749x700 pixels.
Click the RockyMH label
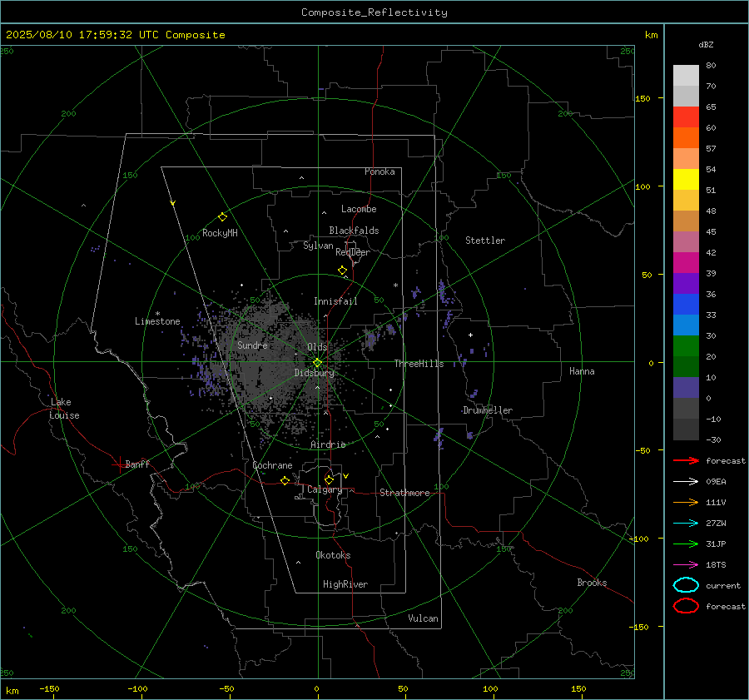point(220,233)
